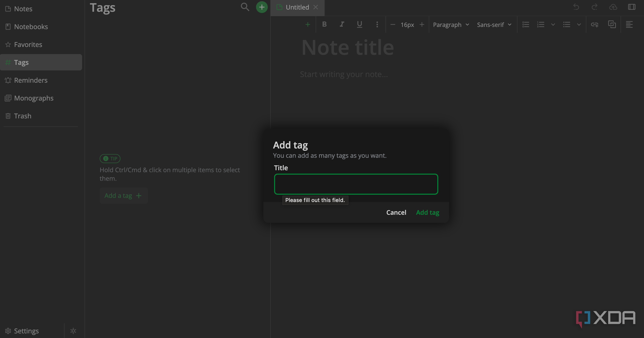Click the green plus create button
The image size is (644, 338).
(262, 7)
